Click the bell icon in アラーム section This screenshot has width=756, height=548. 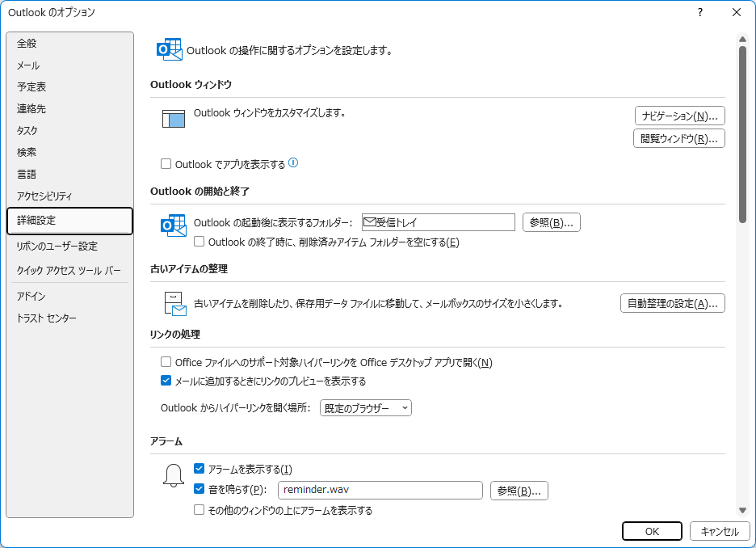[x=174, y=477]
